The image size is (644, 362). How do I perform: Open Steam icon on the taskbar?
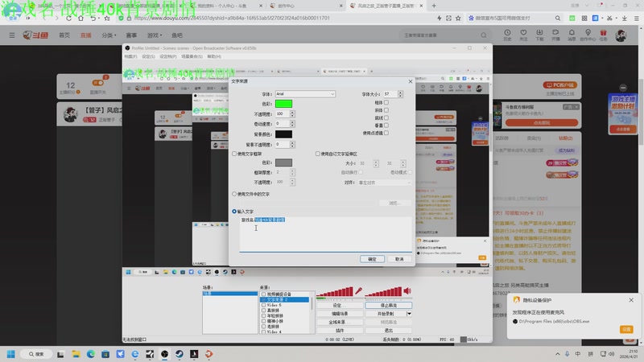(179, 354)
